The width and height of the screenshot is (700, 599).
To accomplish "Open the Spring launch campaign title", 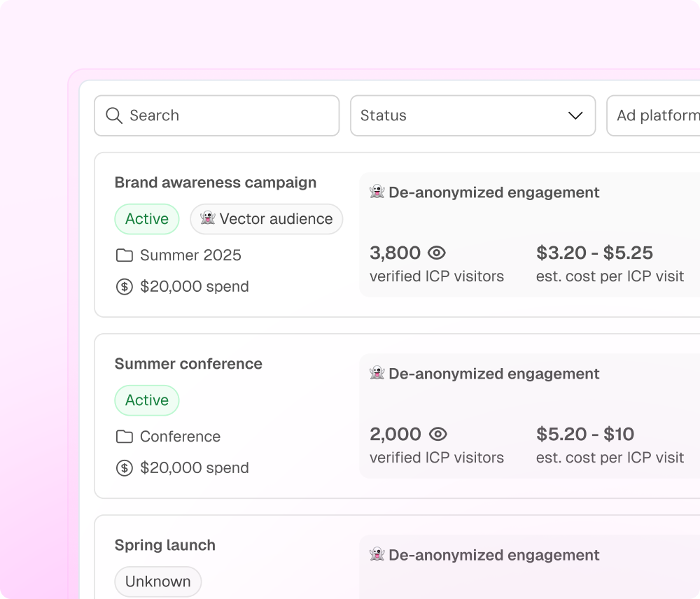I will click(165, 545).
